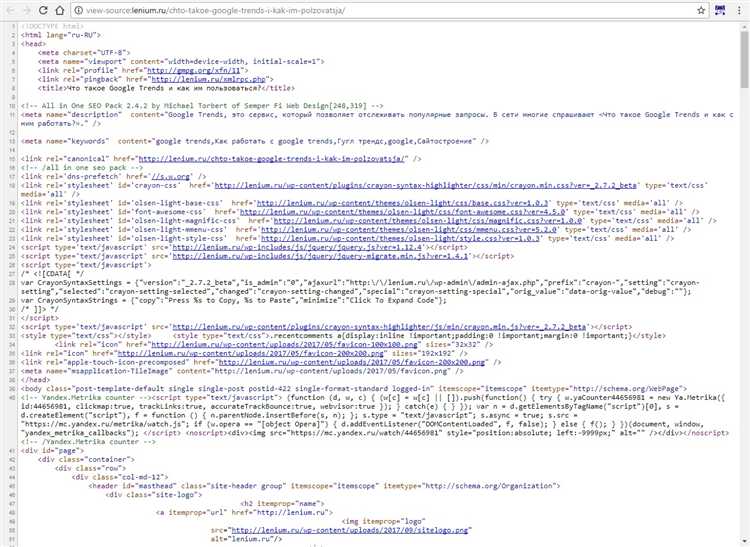Click the scrollbar down arrow
Image resolution: width=750 pixels, height=547 pixels.
tap(744, 543)
